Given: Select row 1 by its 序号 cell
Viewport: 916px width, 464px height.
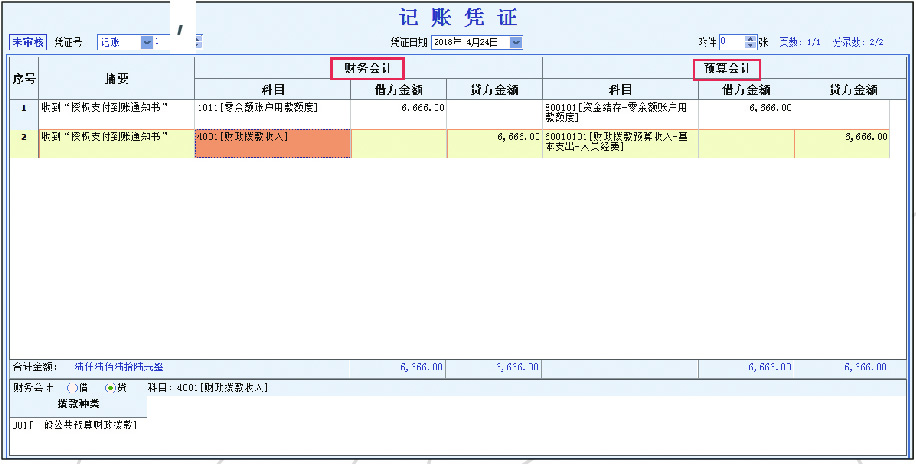Looking at the screenshot, I should tap(23, 106).
